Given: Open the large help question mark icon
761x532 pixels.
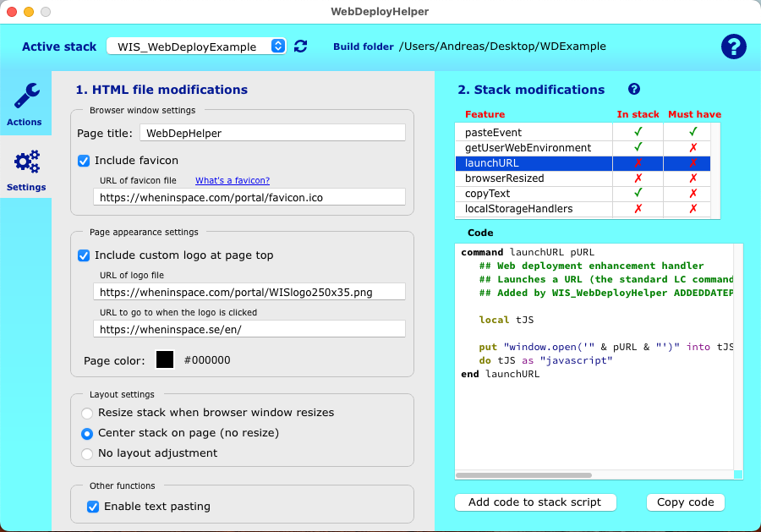Looking at the screenshot, I should click(733, 47).
